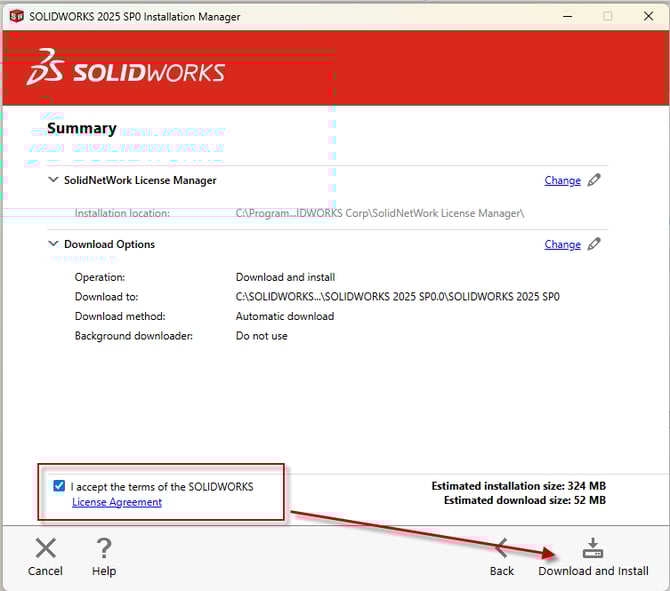Click the maximize window button
Screen dimensions: 670x591
pos(607,16)
